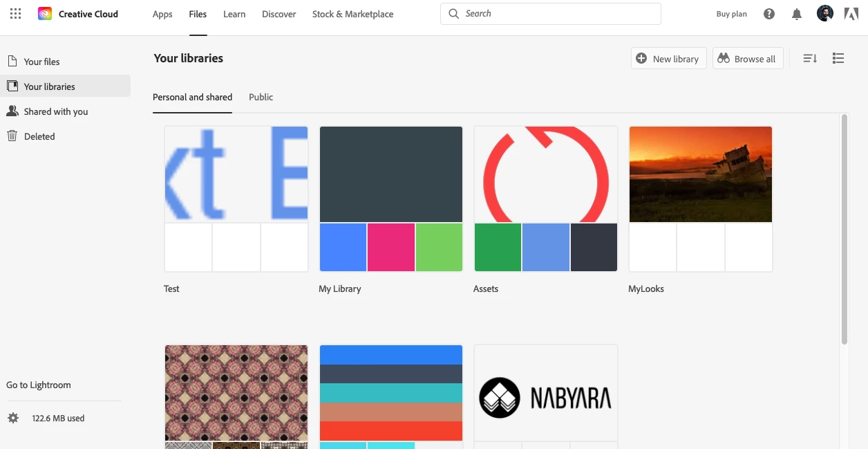Viewport: 868px width, 449px height.
Task: Click the Test library name
Action: tap(171, 289)
